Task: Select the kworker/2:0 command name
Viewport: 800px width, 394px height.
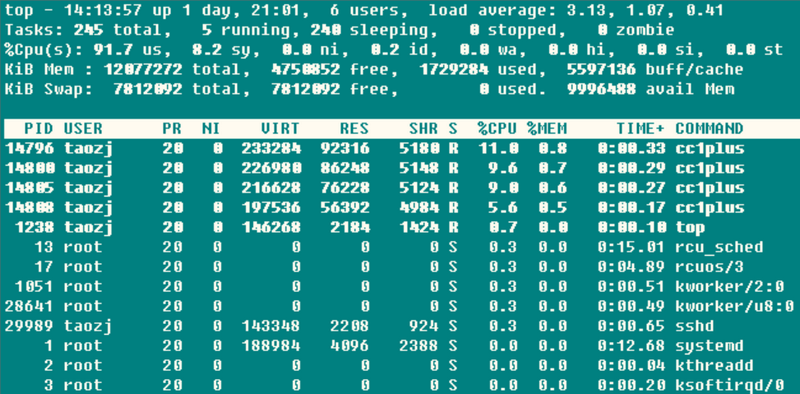Action: coord(729,286)
